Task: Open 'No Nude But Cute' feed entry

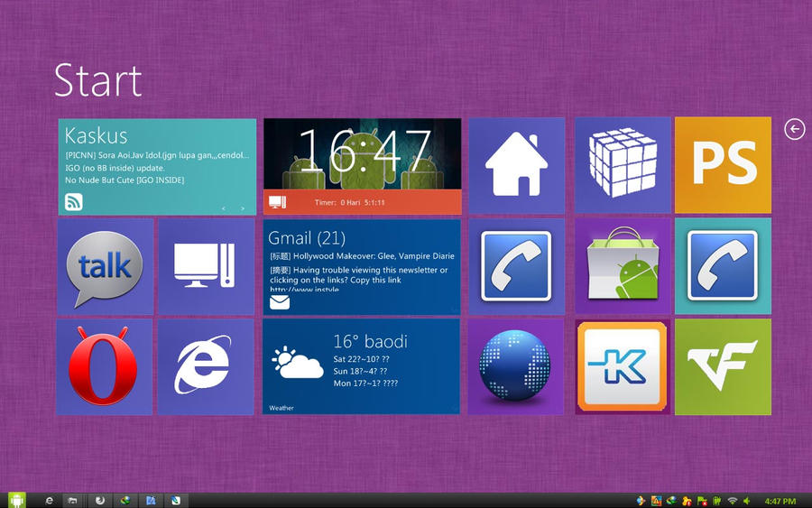Action: (125, 180)
